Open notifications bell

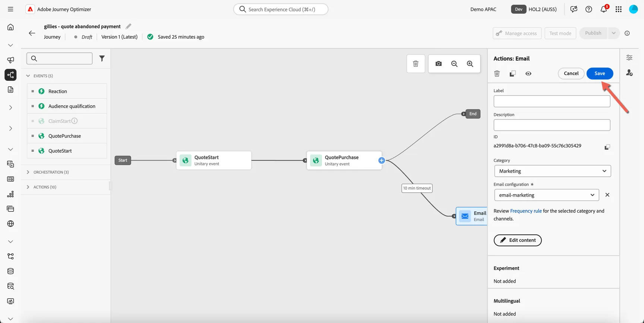604,9
